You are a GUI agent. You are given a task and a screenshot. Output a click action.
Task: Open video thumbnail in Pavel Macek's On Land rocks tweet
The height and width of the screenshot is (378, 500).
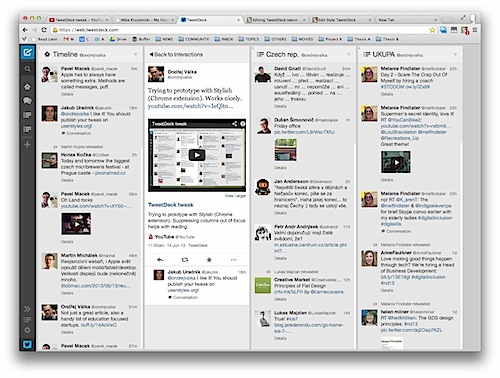click(76, 224)
